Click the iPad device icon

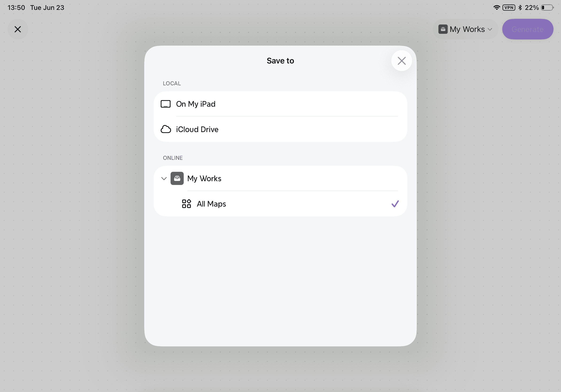[x=165, y=104]
